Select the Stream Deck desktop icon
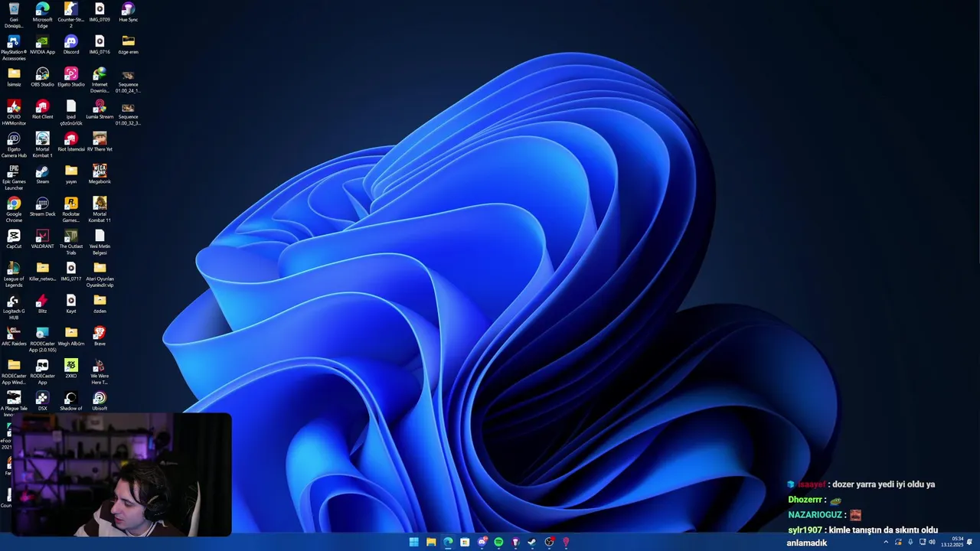 tap(42, 207)
